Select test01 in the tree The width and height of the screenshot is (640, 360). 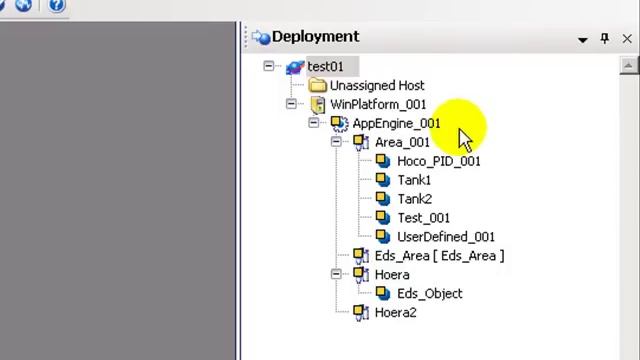point(325,67)
